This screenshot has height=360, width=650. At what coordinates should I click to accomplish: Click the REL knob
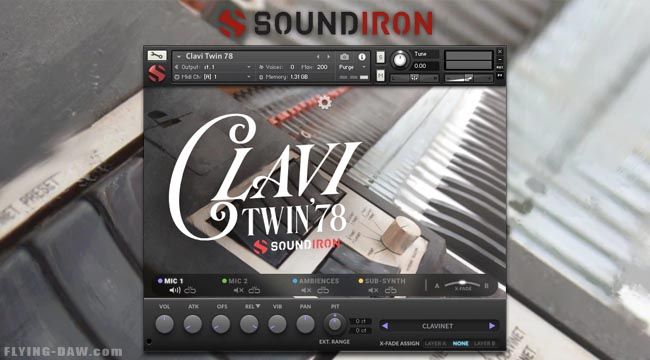[x=249, y=324]
